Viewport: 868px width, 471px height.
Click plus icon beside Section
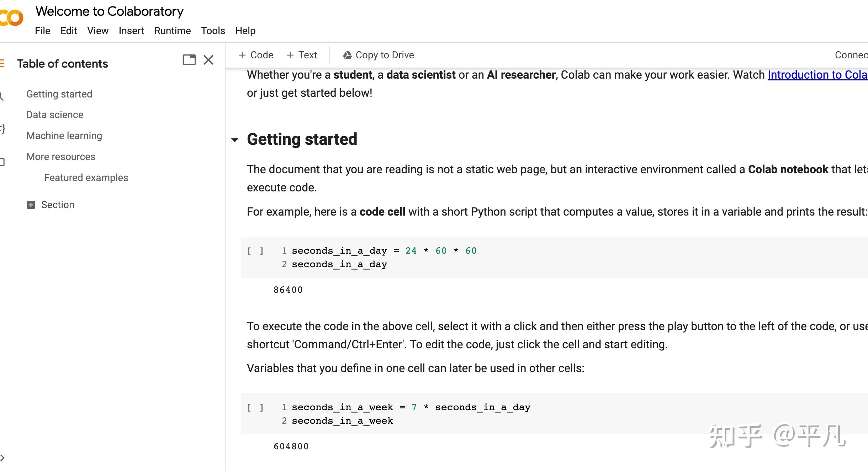[31, 205]
